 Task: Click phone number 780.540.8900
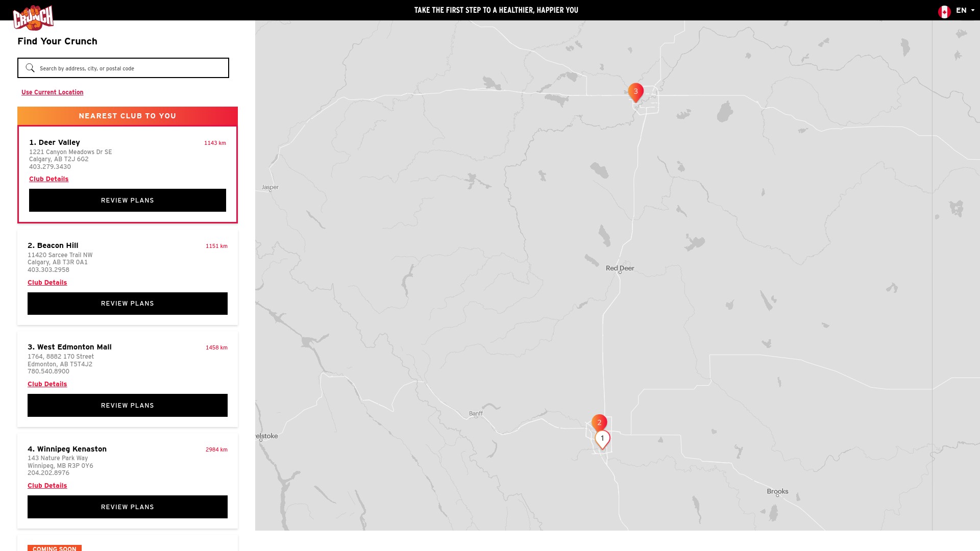[x=48, y=371]
